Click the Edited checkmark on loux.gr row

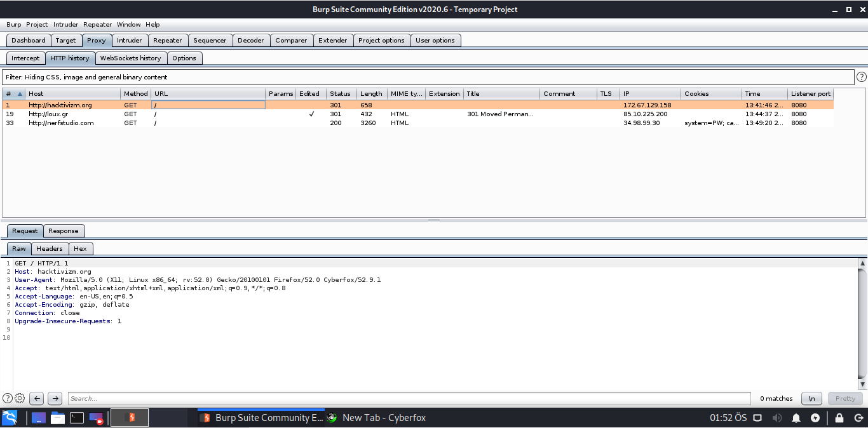(x=311, y=114)
